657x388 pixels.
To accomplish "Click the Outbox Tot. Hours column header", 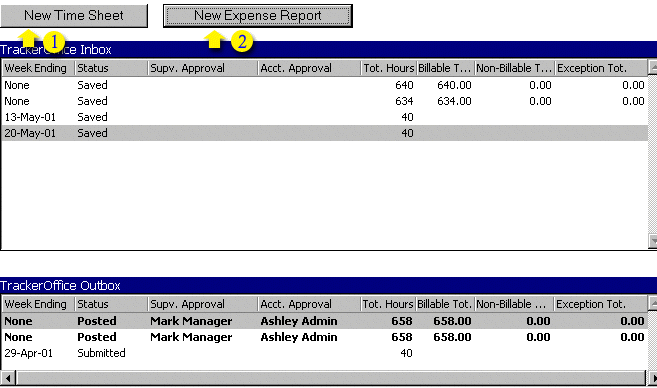I will 388,304.
